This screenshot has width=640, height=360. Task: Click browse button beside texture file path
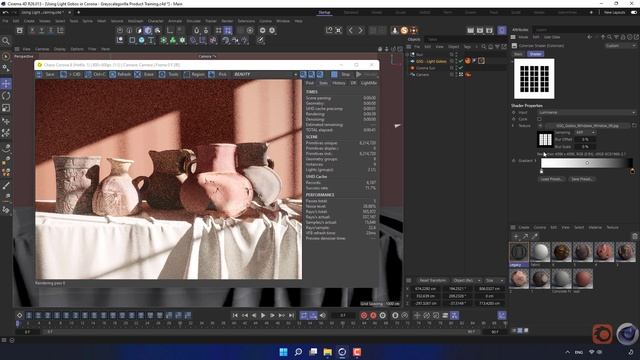634,126
